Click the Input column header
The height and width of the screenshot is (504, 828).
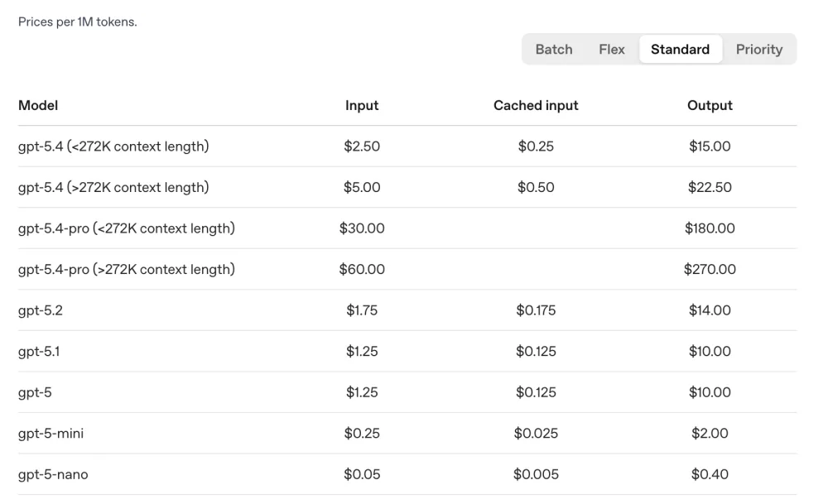[362, 105]
